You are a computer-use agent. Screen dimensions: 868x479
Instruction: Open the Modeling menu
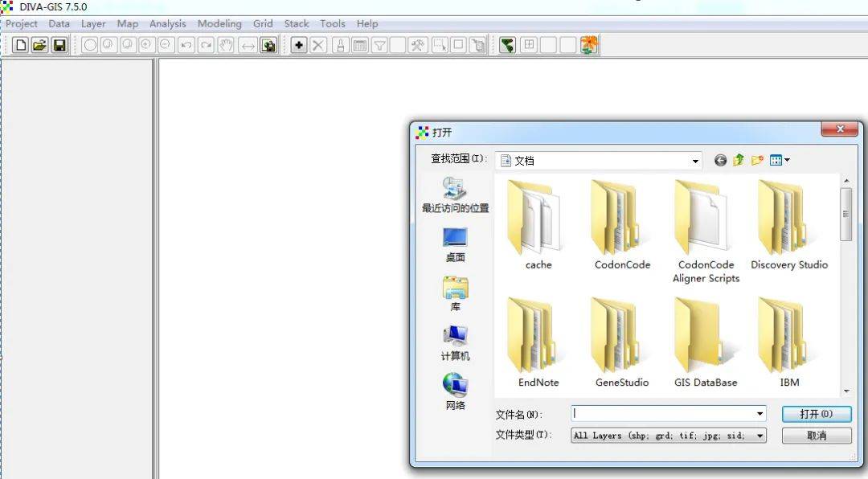pyautogui.click(x=219, y=24)
